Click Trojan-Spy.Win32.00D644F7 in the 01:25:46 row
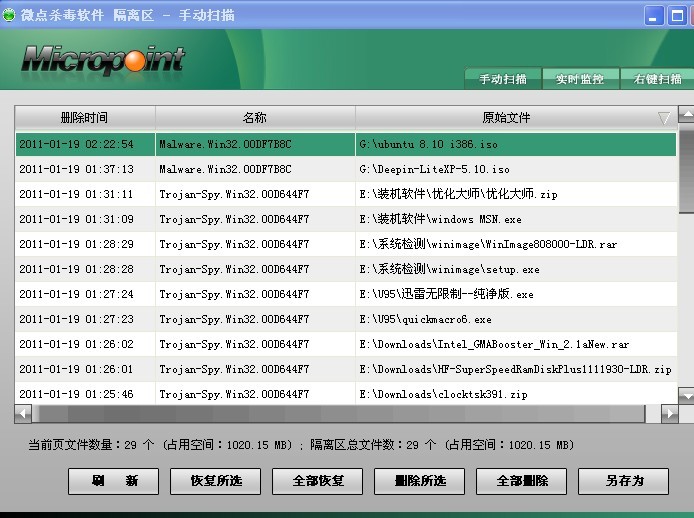Image resolution: width=694 pixels, height=518 pixels. pos(234,394)
